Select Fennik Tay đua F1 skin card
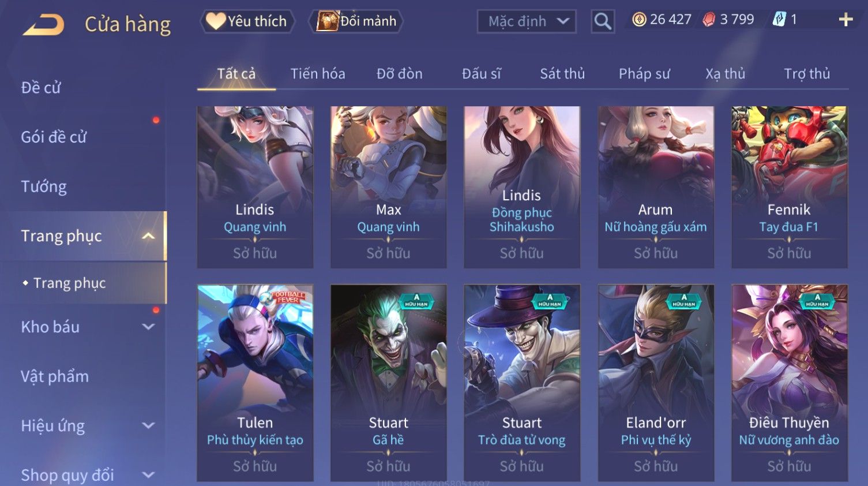 [x=789, y=187]
